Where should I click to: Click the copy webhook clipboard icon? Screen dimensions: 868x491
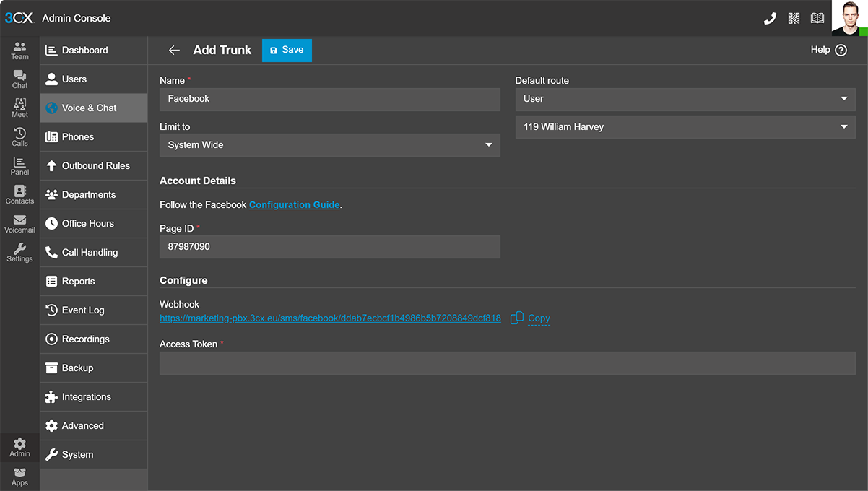tap(517, 318)
